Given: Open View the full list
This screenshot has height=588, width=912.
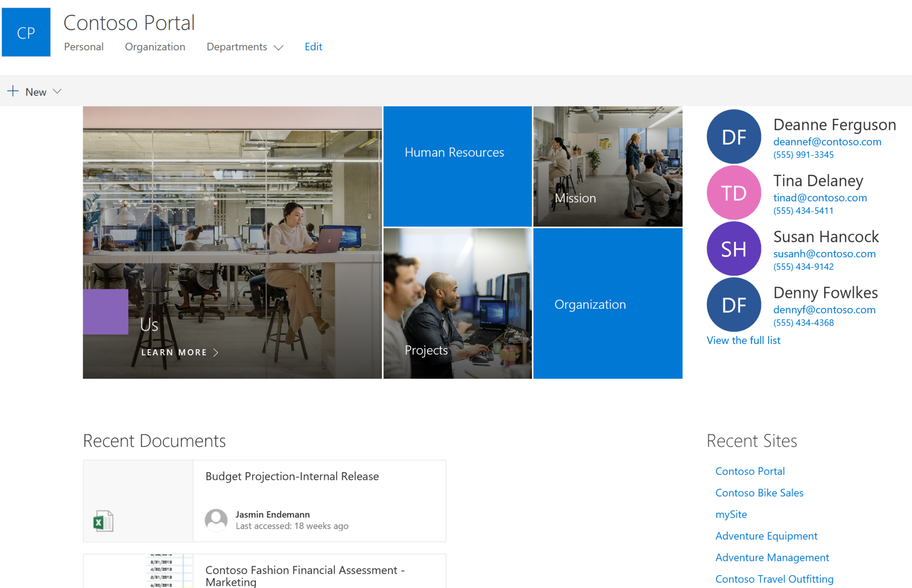Looking at the screenshot, I should [x=743, y=340].
